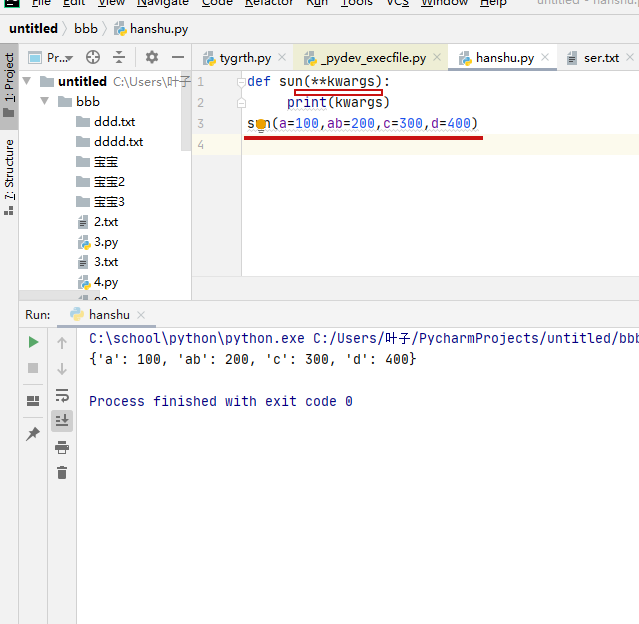Toggle Soft-Wrap in Run console
Viewport: 639px width, 624px height.
tap(62, 395)
